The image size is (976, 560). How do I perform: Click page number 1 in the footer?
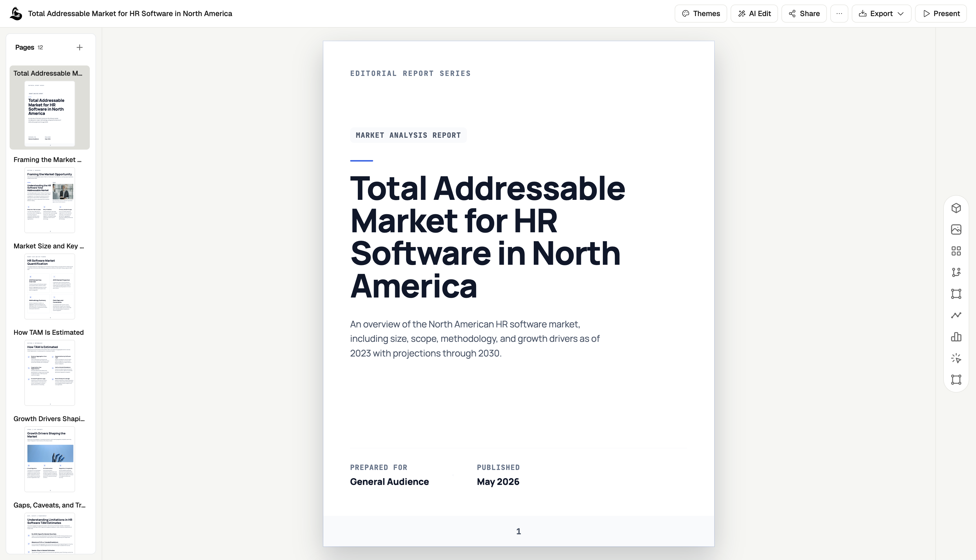(518, 531)
